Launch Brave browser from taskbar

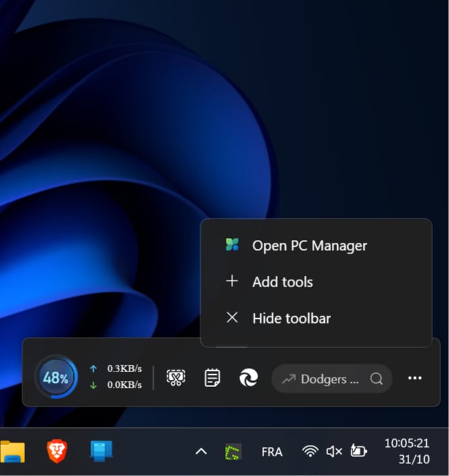[57, 452]
